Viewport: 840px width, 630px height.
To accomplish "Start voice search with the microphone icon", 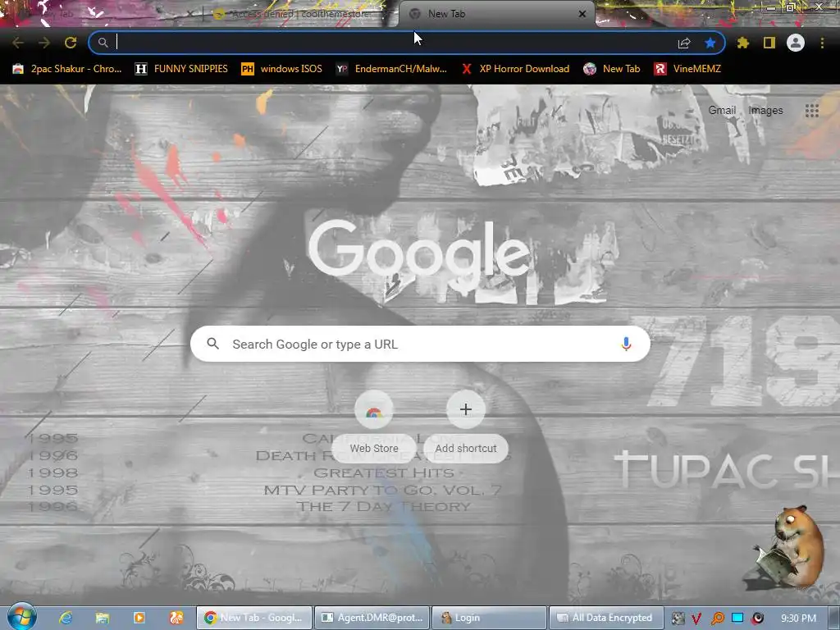I will 626,344.
